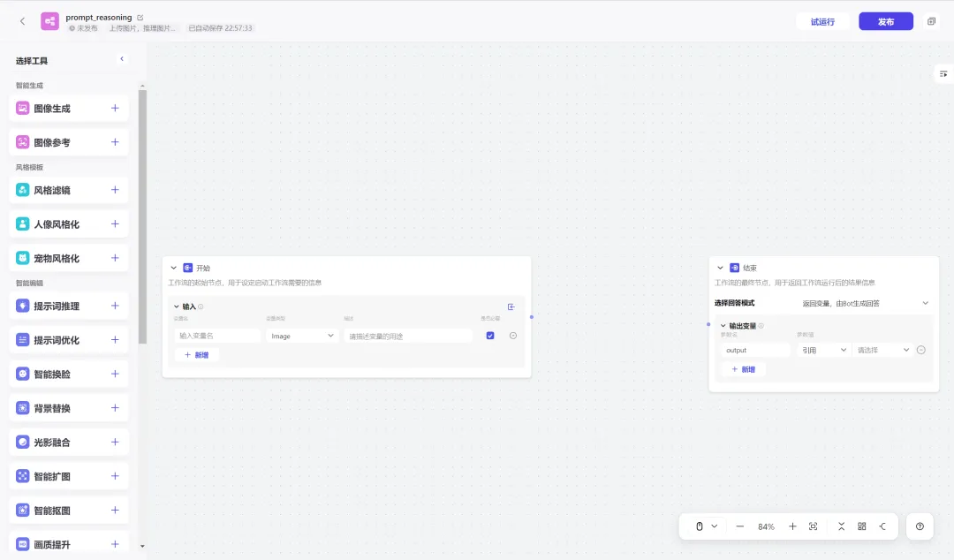The image size is (954, 560).
Task: Add the 提示词推理 tool with plus icon
Action: point(115,306)
